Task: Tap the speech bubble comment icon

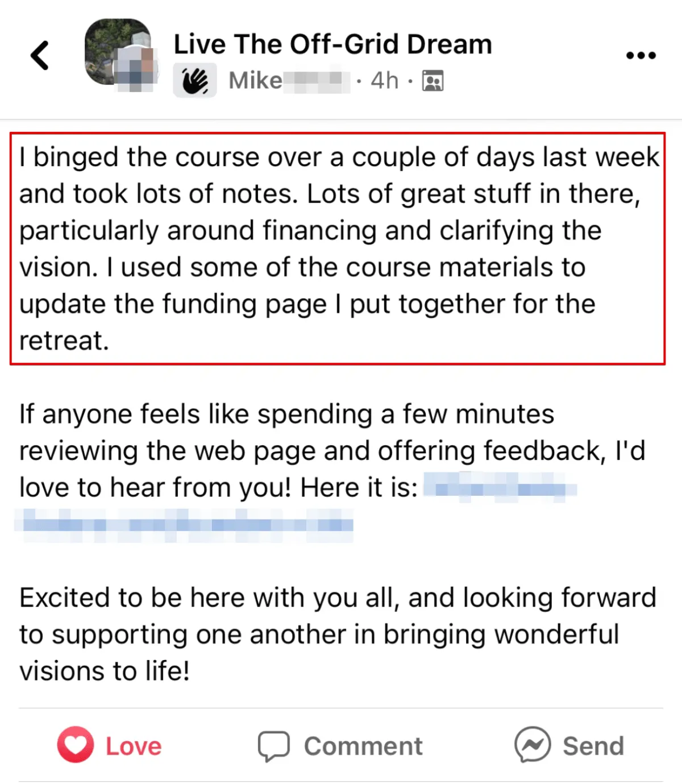Action: [x=273, y=745]
